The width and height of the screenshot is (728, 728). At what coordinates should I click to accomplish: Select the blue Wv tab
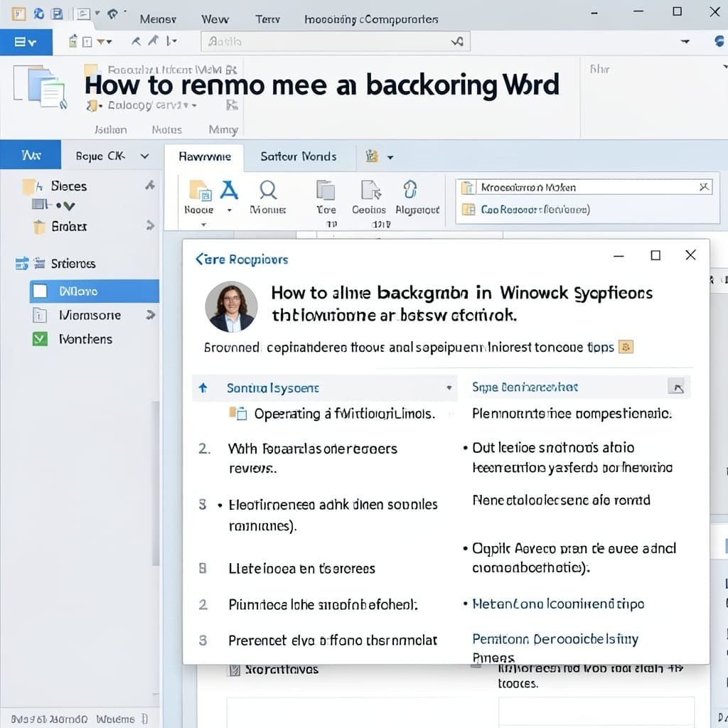click(31, 155)
